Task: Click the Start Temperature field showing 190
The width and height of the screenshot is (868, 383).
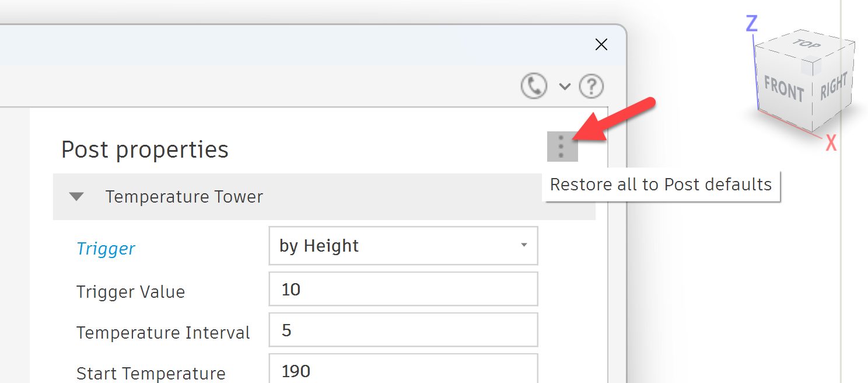Action: point(402,370)
